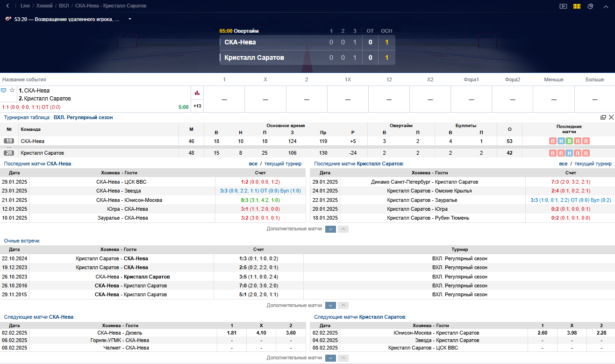Screen dimensions: 615x364
Task: Click Кристалл Саратов name on scoreboard
Action: (254, 58)
